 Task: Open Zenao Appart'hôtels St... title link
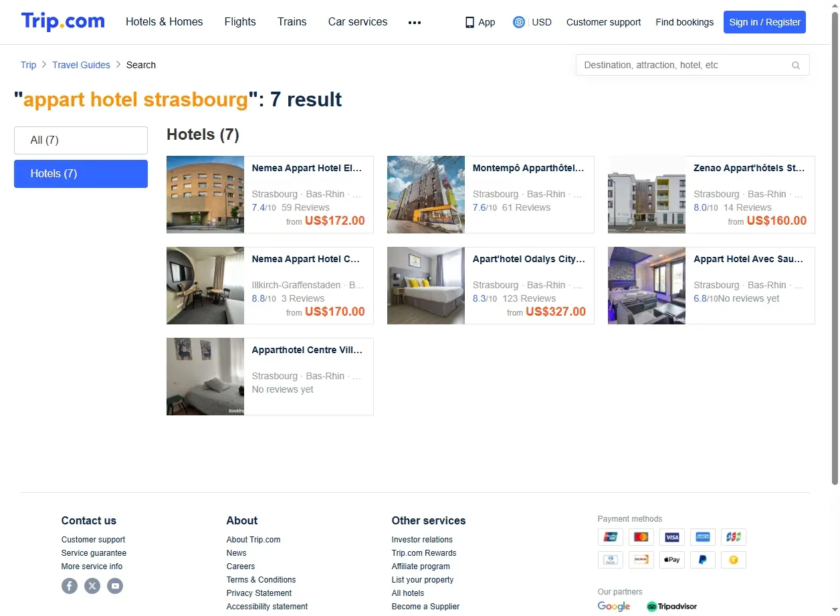tap(749, 169)
